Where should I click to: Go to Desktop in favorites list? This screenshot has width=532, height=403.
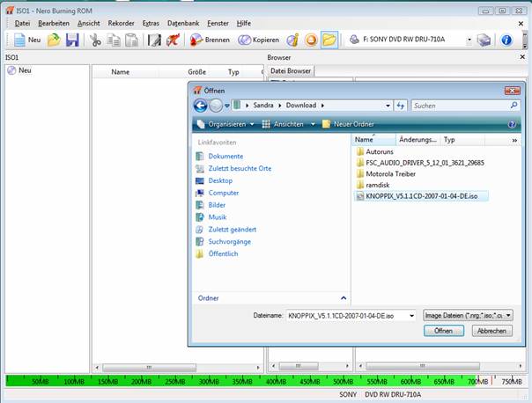tap(220, 180)
